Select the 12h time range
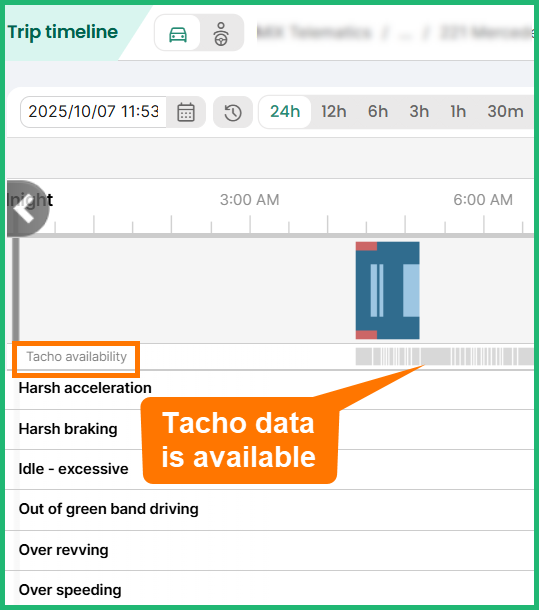 (x=334, y=112)
